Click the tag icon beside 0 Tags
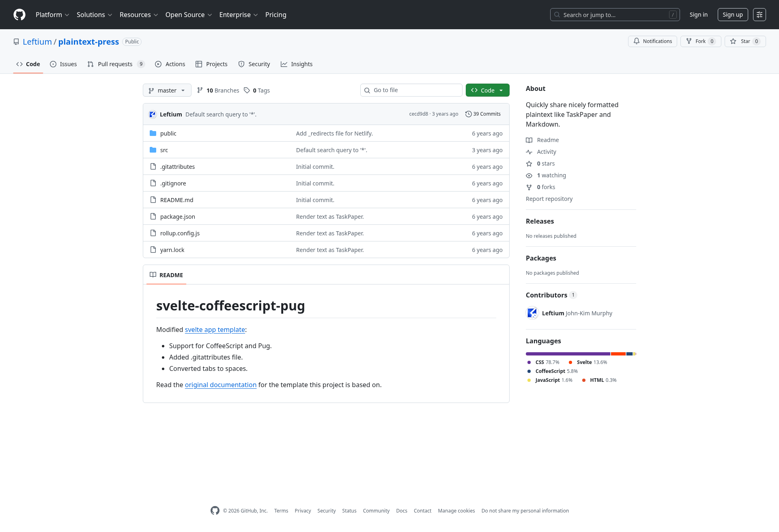The width and height of the screenshot is (779, 532). tap(247, 90)
